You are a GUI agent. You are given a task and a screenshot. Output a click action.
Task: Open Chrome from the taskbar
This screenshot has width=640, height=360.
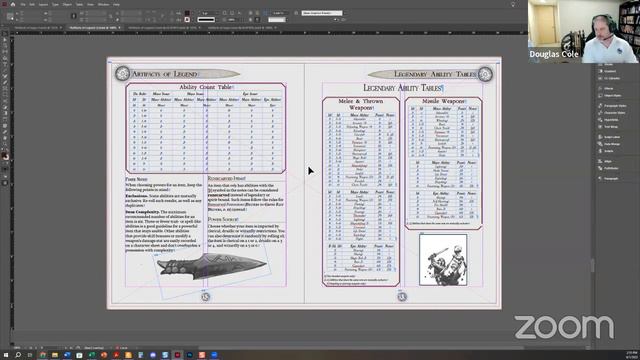point(42,356)
